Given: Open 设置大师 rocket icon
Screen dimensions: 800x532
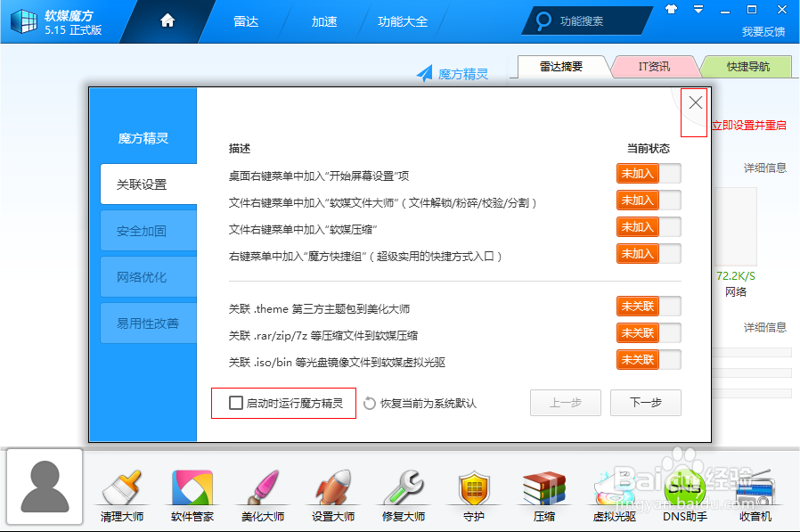Looking at the screenshot, I should [x=332, y=495].
